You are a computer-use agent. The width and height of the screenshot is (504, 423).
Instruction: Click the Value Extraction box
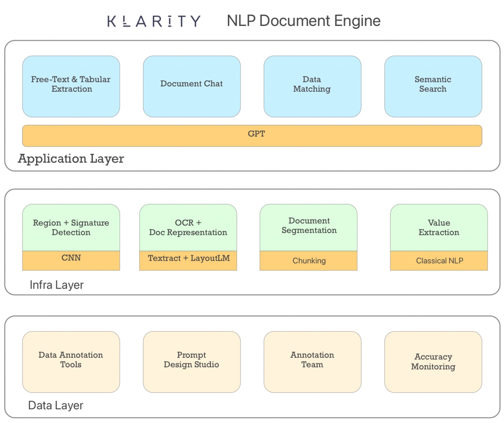point(439,227)
